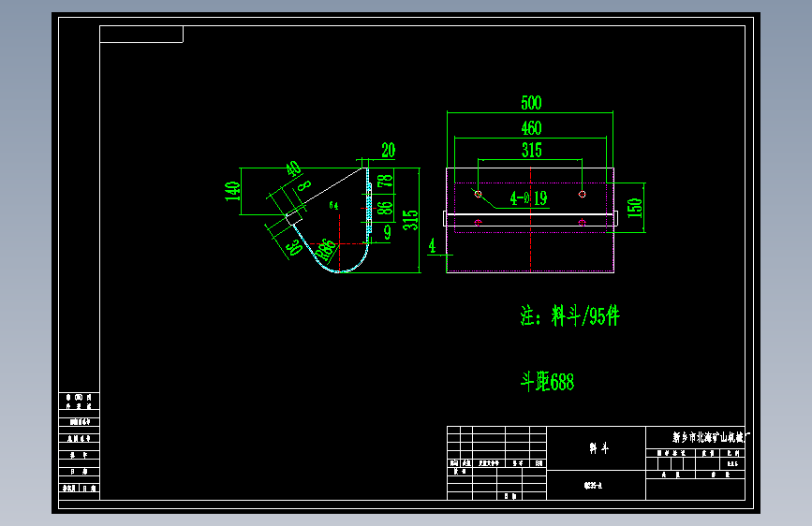The height and width of the screenshot is (526, 812).
Task: Click the 140 vertical dimension text
Action: pyautogui.click(x=232, y=191)
